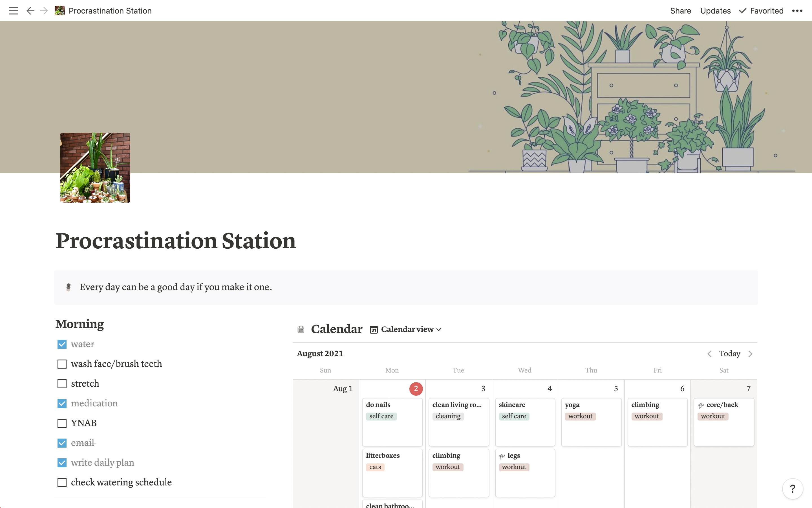Check the check watering schedule checkbox
The height and width of the screenshot is (508, 812).
click(x=62, y=483)
